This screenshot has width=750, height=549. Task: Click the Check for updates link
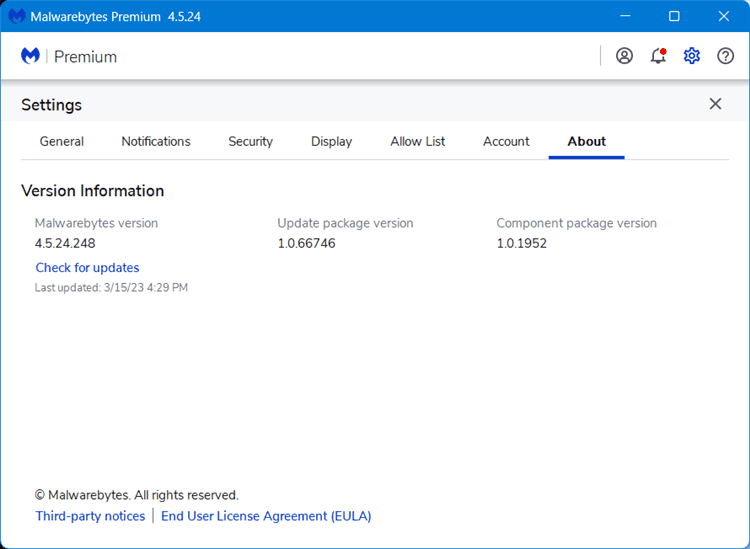(87, 267)
